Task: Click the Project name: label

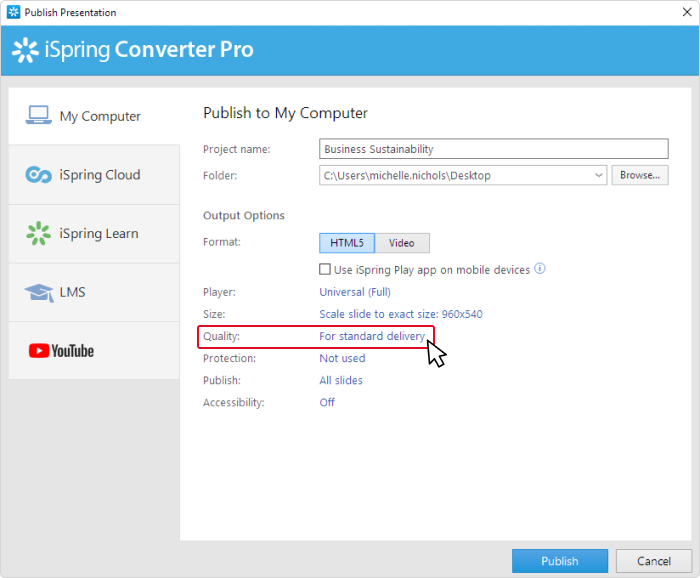Action: (x=237, y=149)
